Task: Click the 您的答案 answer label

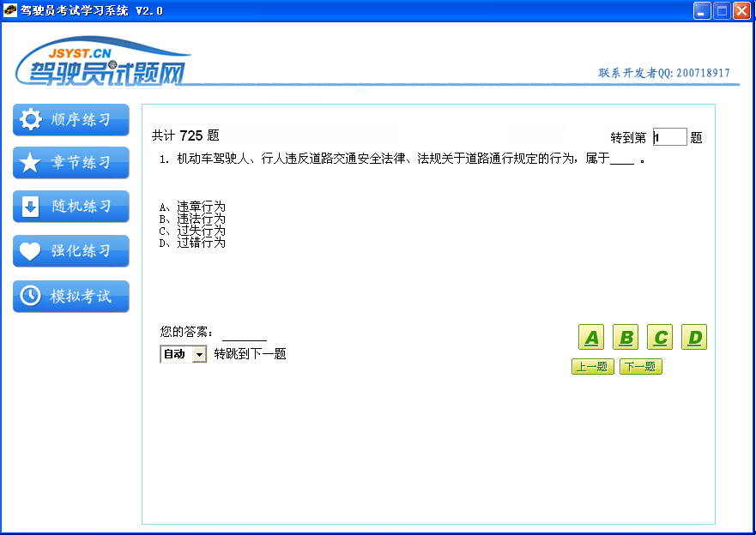Action: pyautogui.click(x=186, y=332)
